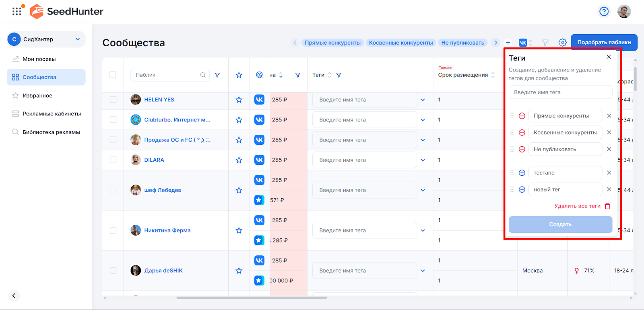Close the Теги panel
The height and width of the screenshot is (310, 644).
pos(609,57)
